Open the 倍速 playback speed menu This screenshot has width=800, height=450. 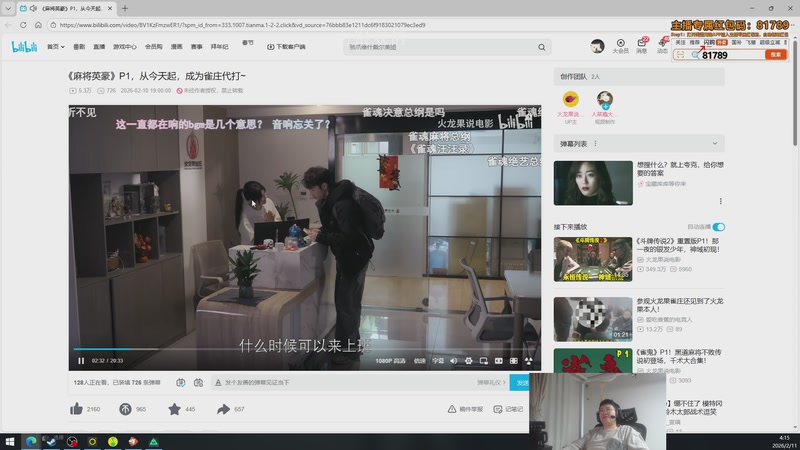pyautogui.click(x=419, y=361)
